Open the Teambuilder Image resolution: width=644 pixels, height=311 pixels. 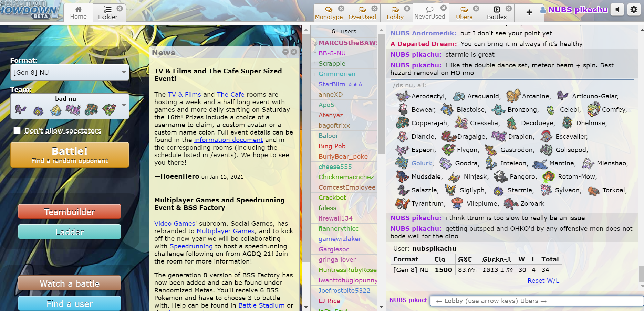(70, 212)
